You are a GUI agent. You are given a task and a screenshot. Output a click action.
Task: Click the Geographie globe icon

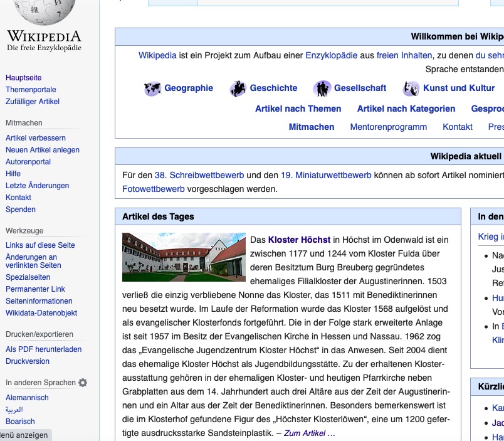(152, 88)
